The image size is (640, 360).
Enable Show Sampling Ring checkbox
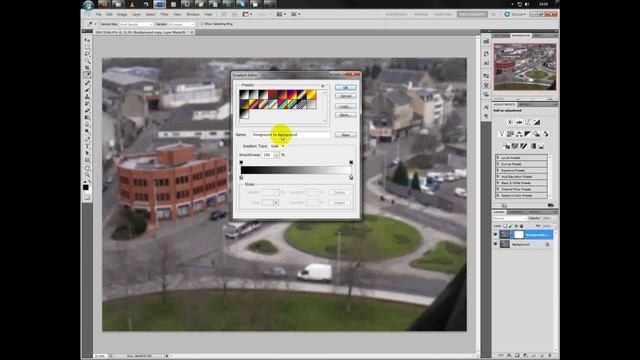click(202, 24)
